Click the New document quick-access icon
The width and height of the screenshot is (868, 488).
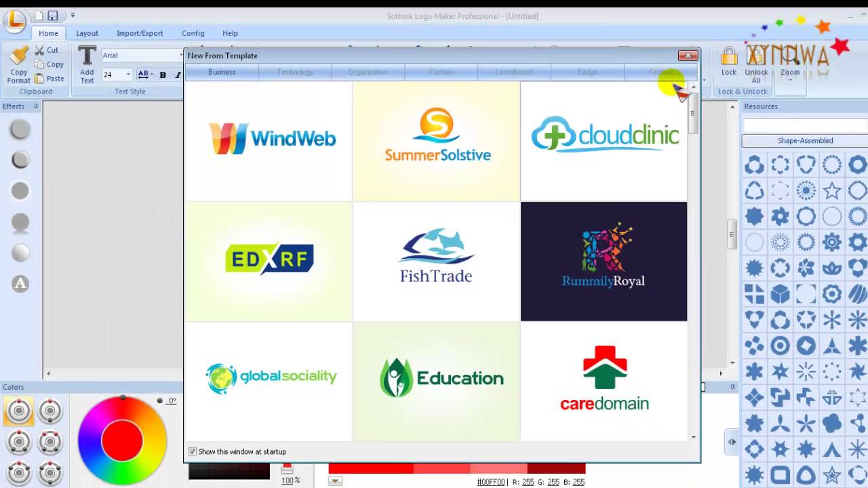pyautogui.click(x=39, y=16)
